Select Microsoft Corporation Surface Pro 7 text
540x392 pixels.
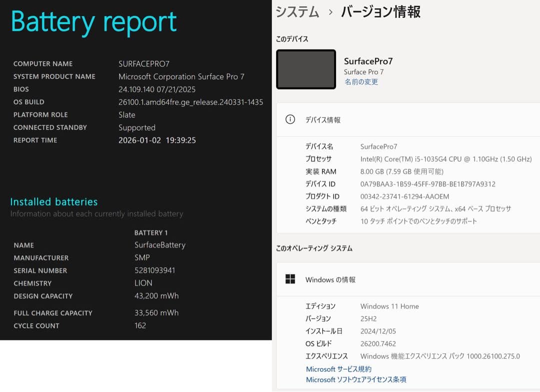(x=181, y=76)
